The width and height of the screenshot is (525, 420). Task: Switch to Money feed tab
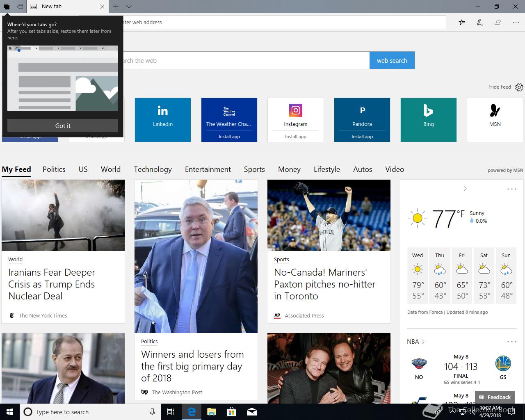click(289, 169)
